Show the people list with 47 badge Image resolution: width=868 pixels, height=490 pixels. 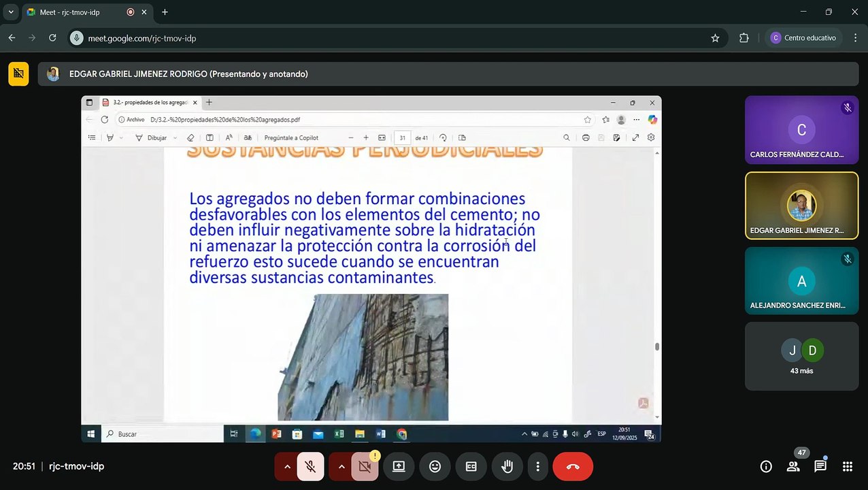click(793, 467)
